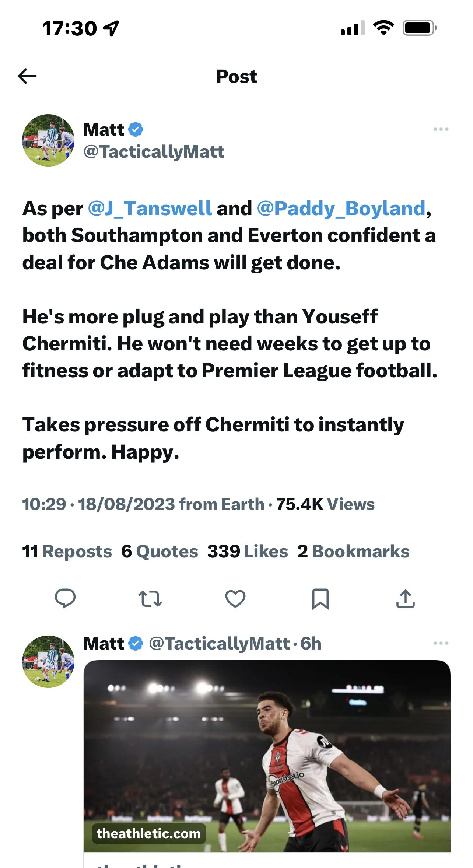
Task: Tap Matt's avatar on reply post
Action: [48, 662]
